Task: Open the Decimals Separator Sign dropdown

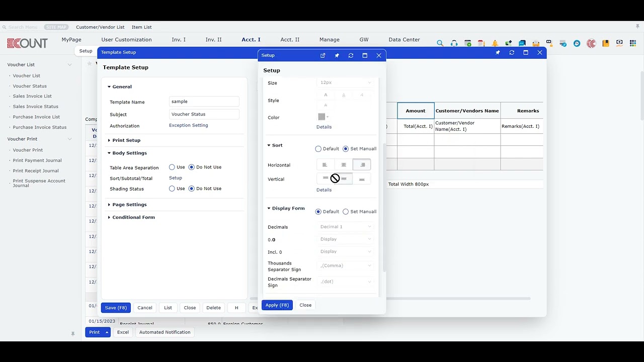Action: pos(345,282)
